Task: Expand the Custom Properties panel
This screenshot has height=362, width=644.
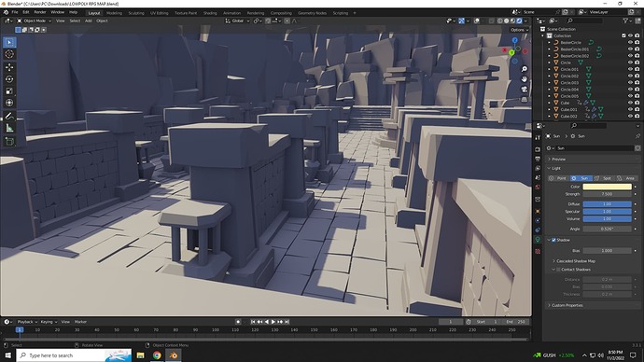Action: click(567, 305)
